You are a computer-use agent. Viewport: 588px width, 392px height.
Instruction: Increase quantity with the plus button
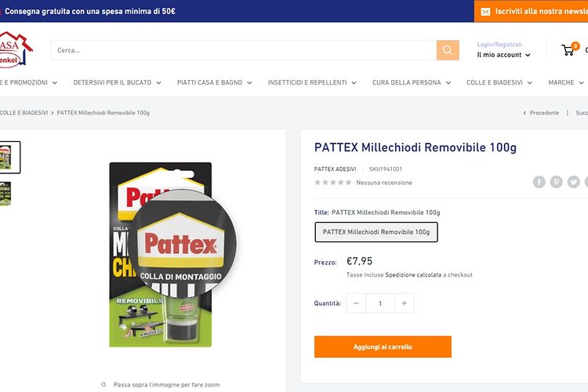[x=405, y=303]
